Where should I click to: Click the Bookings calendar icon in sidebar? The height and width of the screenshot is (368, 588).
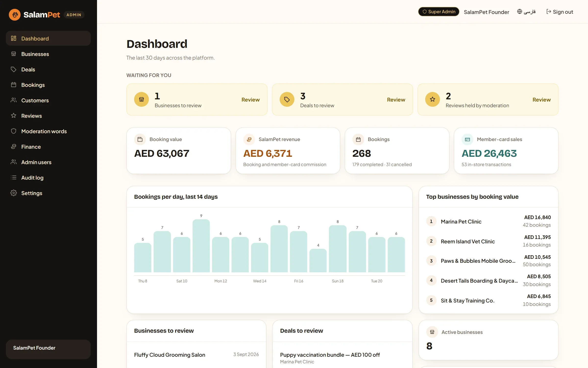[x=13, y=85]
